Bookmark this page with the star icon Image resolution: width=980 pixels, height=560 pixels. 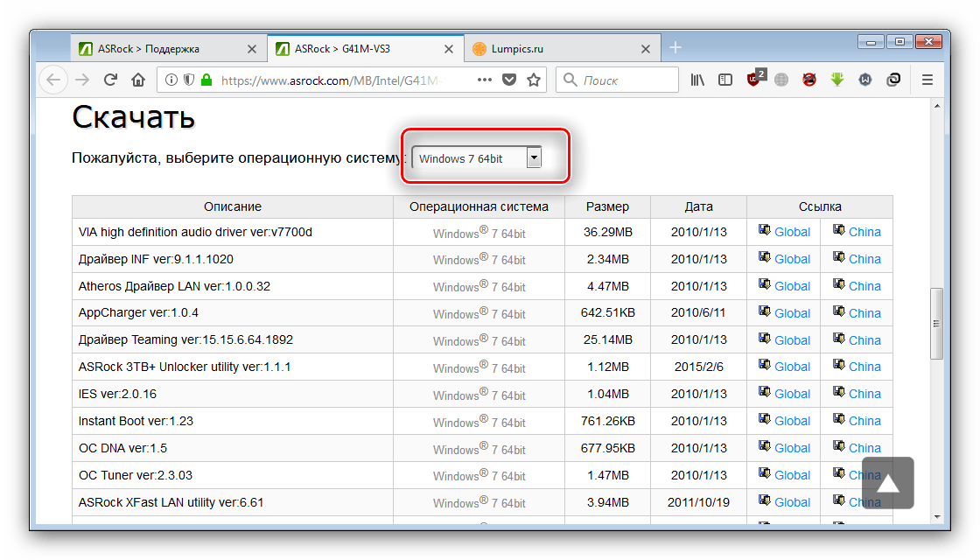coord(534,80)
